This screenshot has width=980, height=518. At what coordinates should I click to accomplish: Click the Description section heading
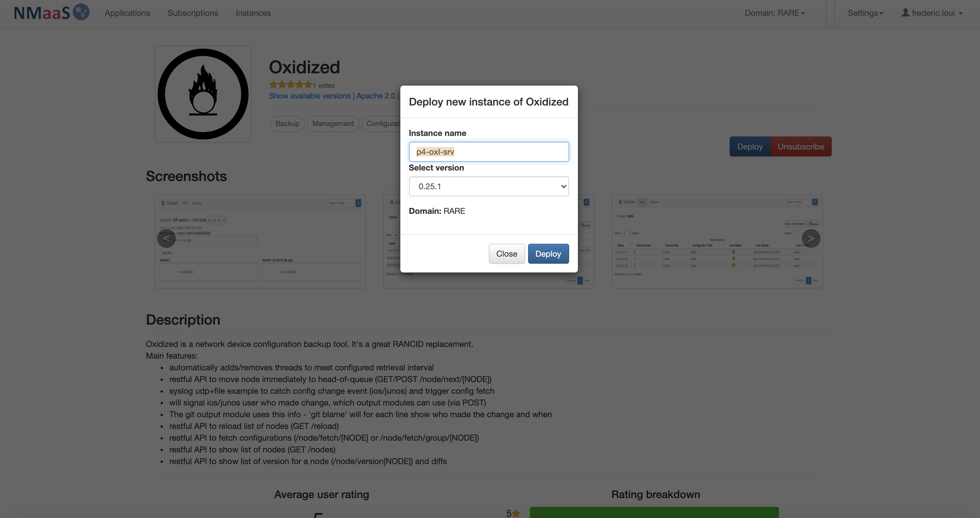(183, 320)
